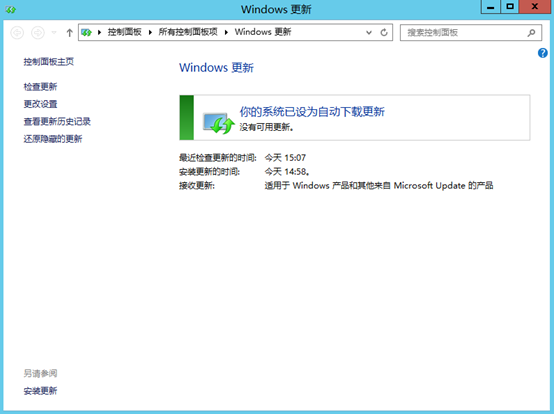Screen dimensions: 554x414
Task: Click the Microsoft Update products description text
Action: (379, 186)
